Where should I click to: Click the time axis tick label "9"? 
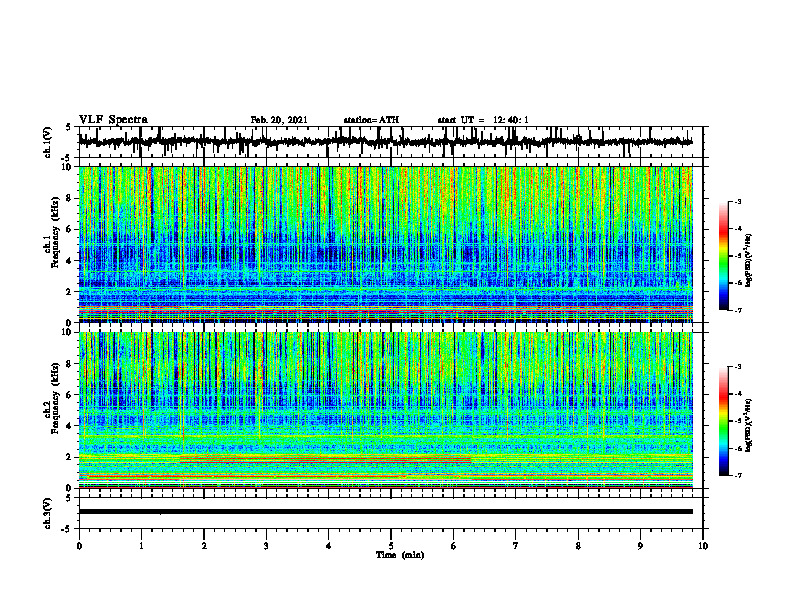[640, 546]
